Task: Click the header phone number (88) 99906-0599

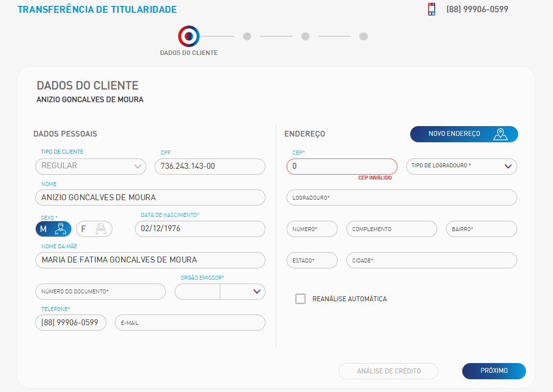Action: tap(477, 9)
